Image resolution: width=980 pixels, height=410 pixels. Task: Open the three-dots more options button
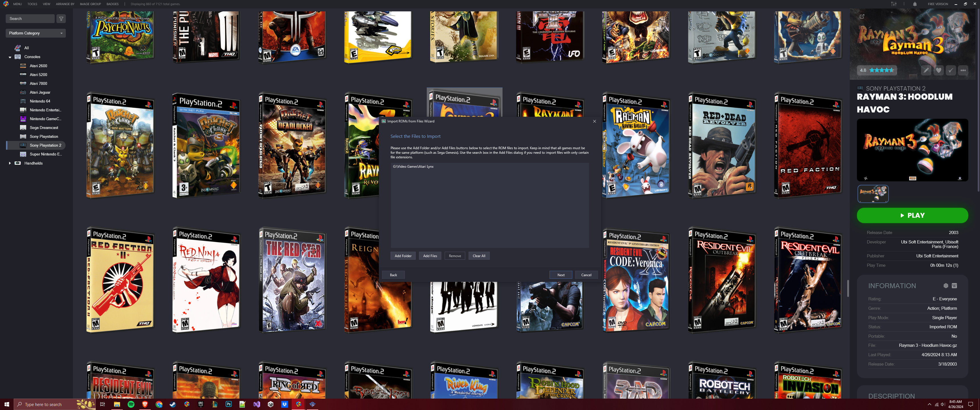pyautogui.click(x=963, y=70)
